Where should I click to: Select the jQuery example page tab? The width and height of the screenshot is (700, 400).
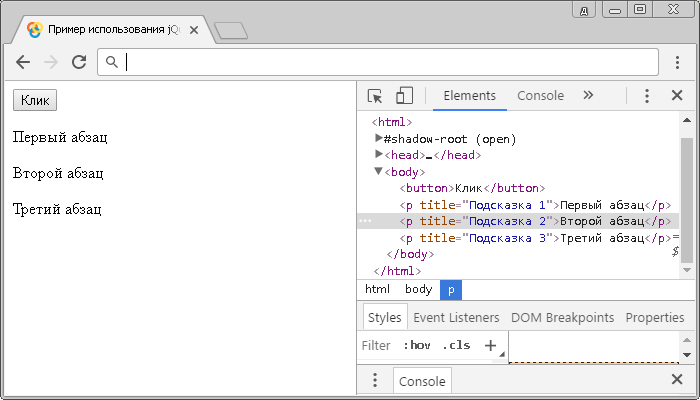(x=112, y=30)
